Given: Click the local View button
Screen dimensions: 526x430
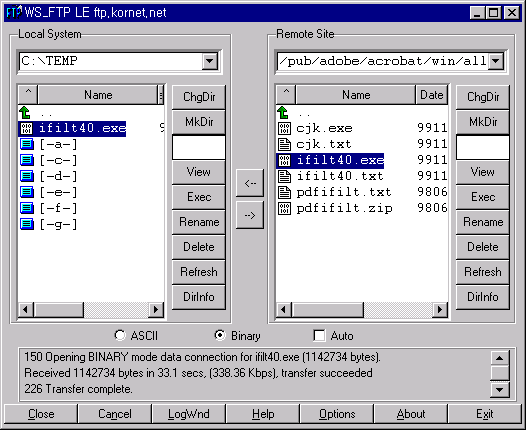Looking at the screenshot, I should (x=199, y=172).
